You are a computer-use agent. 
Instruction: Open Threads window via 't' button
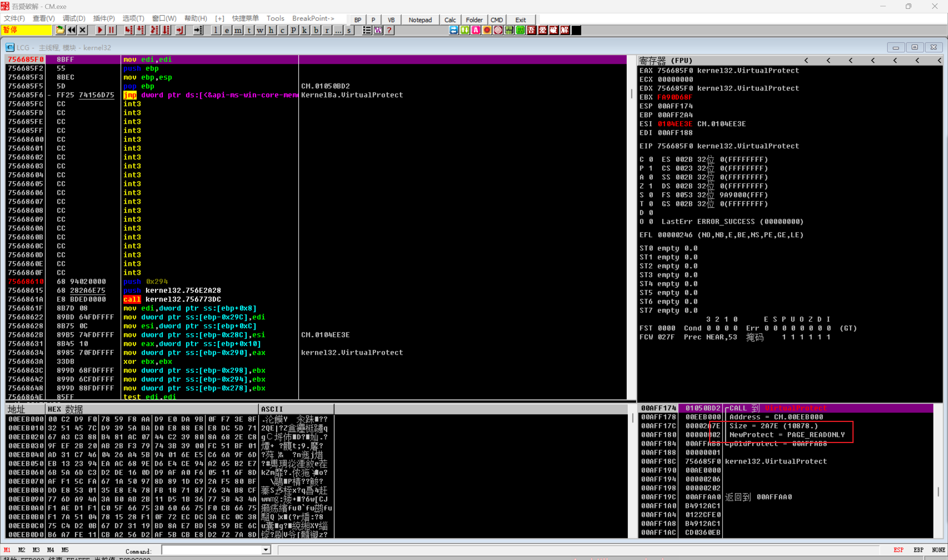click(x=249, y=30)
